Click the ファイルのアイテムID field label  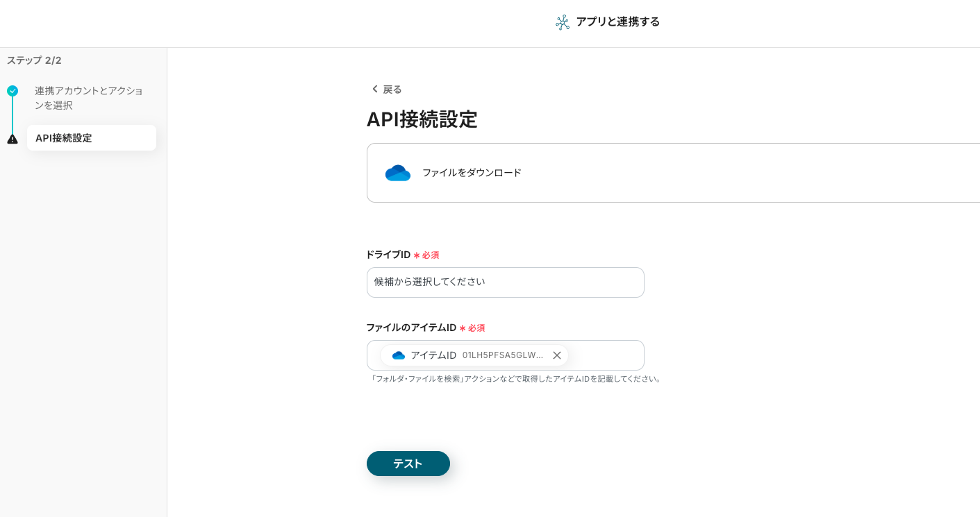click(x=411, y=328)
